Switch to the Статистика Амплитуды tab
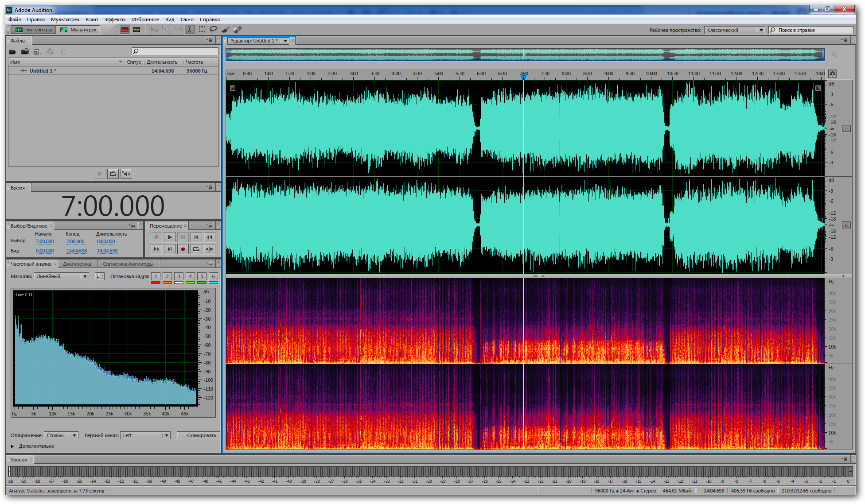This screenshot has height=504, width=865. tap(128, 264)
